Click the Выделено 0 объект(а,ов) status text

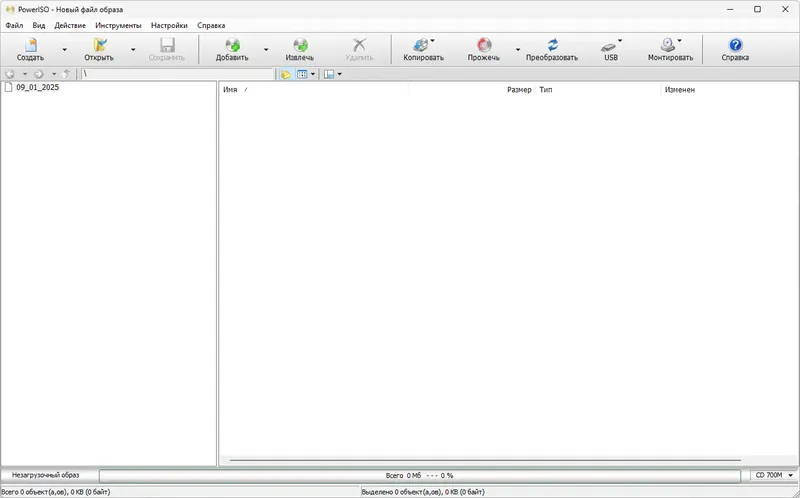pos(423,492)
